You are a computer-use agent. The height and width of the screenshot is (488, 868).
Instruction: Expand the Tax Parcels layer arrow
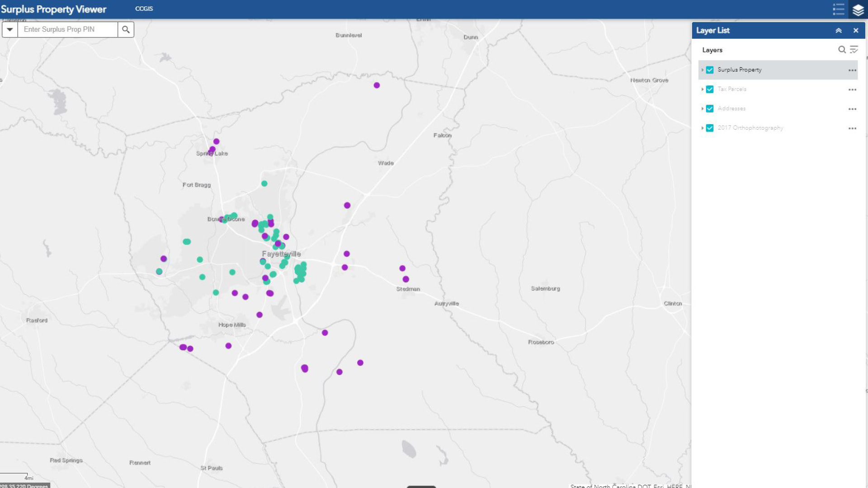(x=702, y=89)
